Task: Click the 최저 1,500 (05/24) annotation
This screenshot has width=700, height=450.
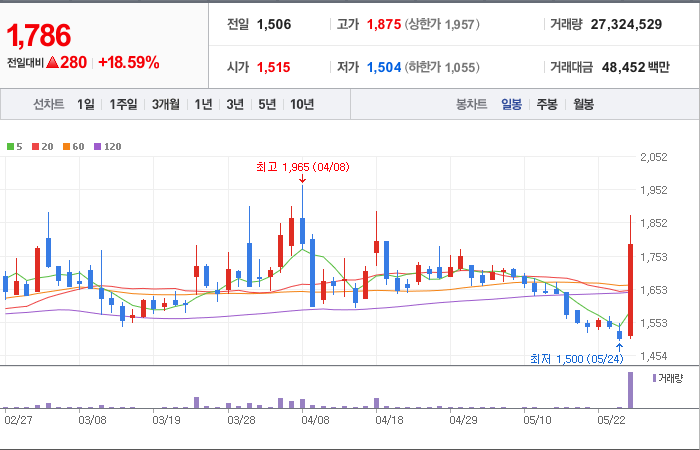Action: coord(577,358)
